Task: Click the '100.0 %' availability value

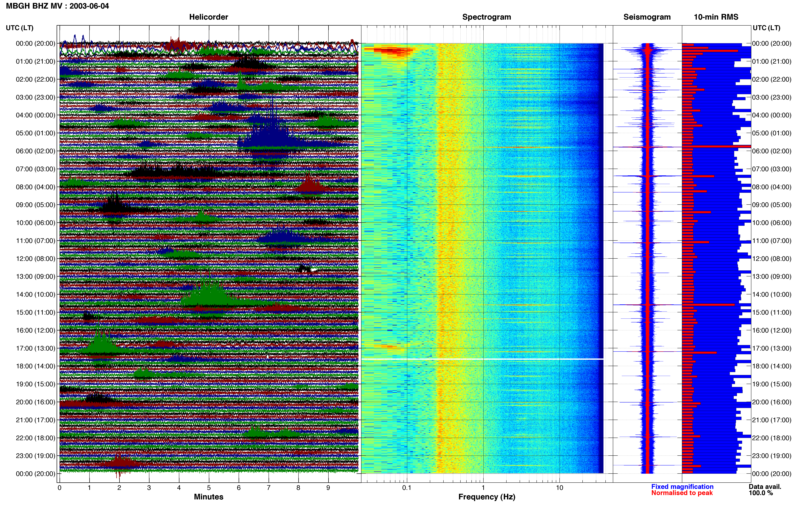Action: (761, 493)
